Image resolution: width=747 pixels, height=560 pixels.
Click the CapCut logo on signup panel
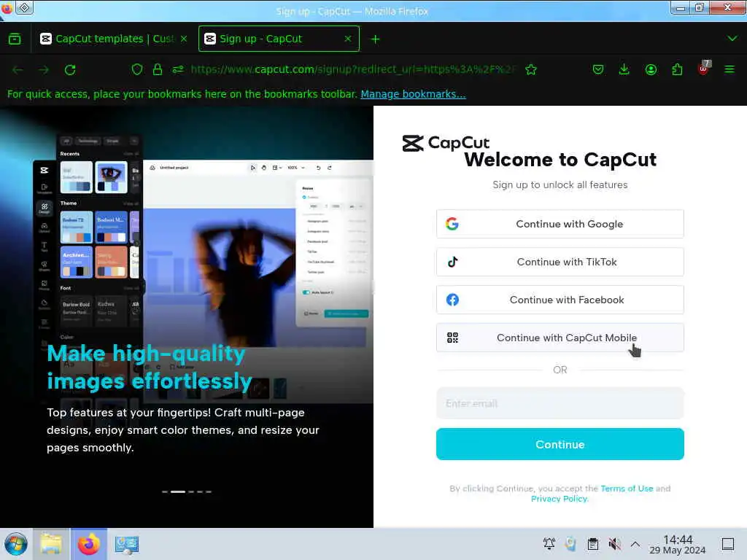click(446, 143)
